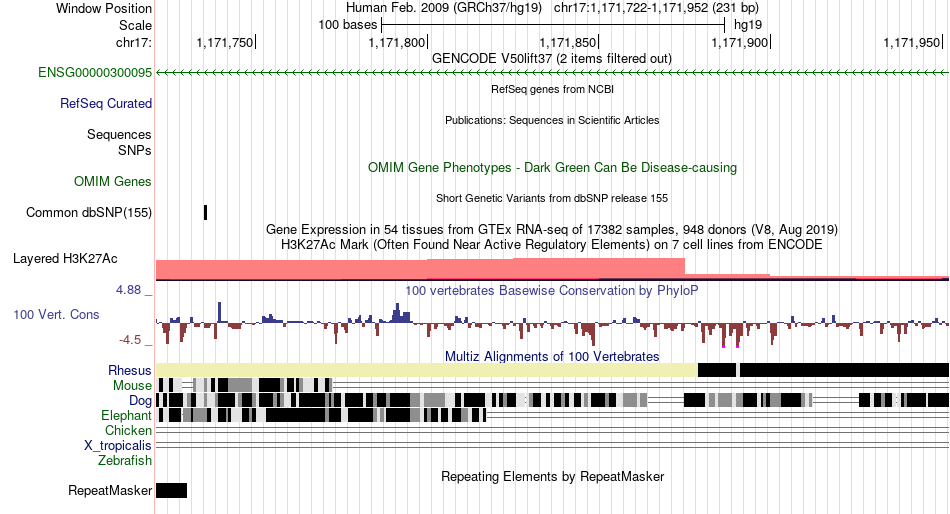Viewport: 950px width, 514px height.
Task: Click Publications: Sequences in Scientific Articles title
Action: tap(552, 120)
